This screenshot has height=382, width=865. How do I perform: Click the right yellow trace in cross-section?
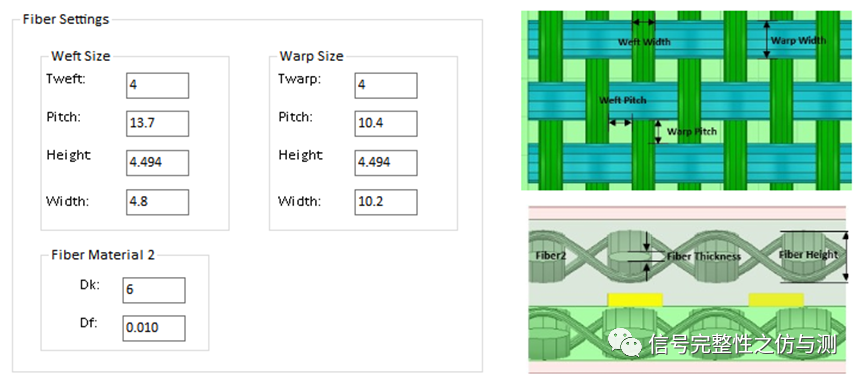click(776, 300)
